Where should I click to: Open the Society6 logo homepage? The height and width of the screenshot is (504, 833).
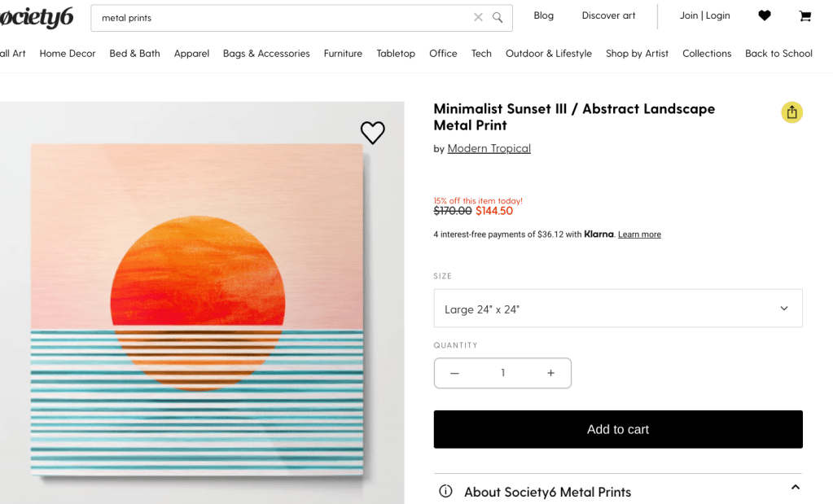click(37, 16)
